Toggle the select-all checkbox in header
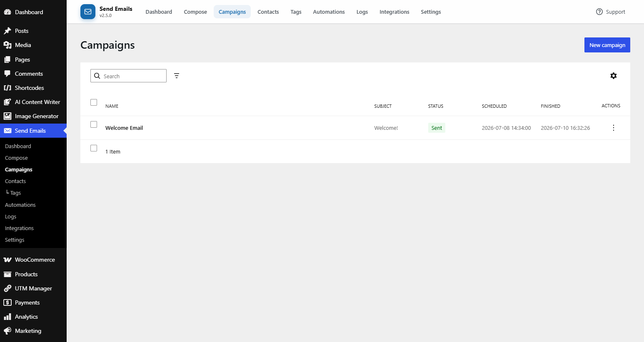Viewport: 644px width, 342px height. pyautogui.click(x=94, y=102)
